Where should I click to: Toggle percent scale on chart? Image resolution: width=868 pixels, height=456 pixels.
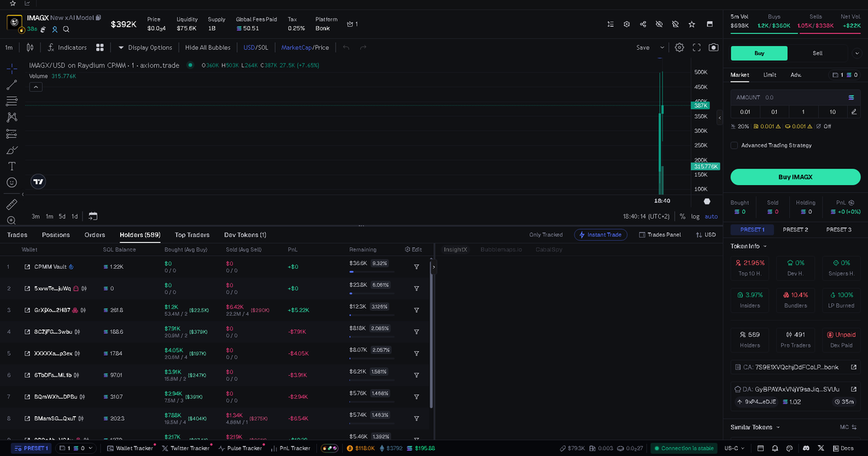pos(682,216)
